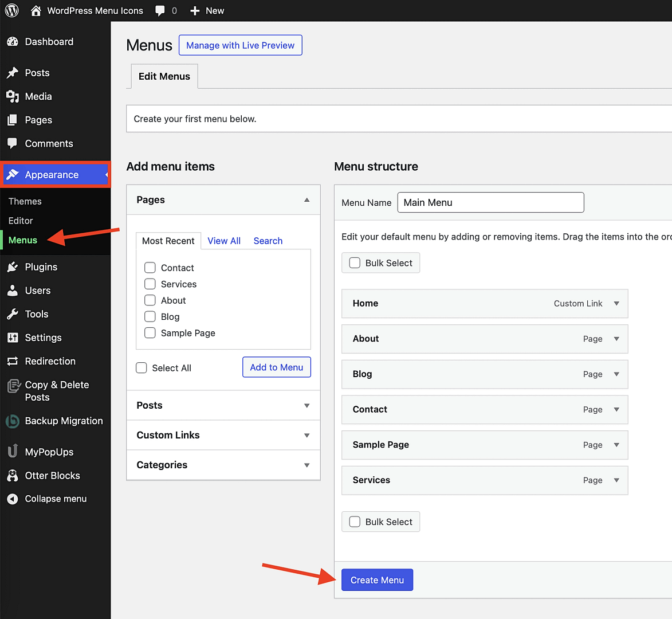The height and width of the screenshot is (619, 672).
Task: Switch to the View All tab
Action: (x=224, y=241)
